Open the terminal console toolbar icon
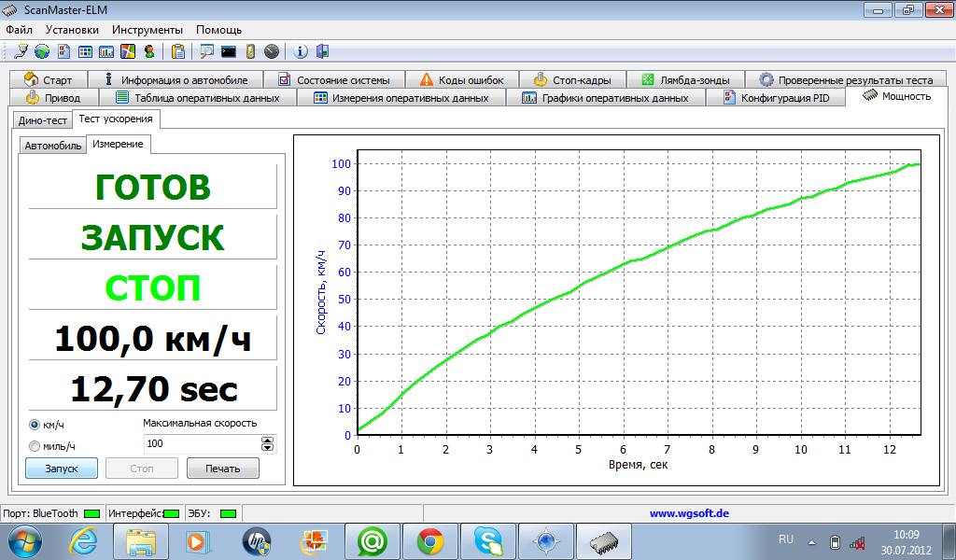Screen dimensions: 956x560 [x=229, y=51]
